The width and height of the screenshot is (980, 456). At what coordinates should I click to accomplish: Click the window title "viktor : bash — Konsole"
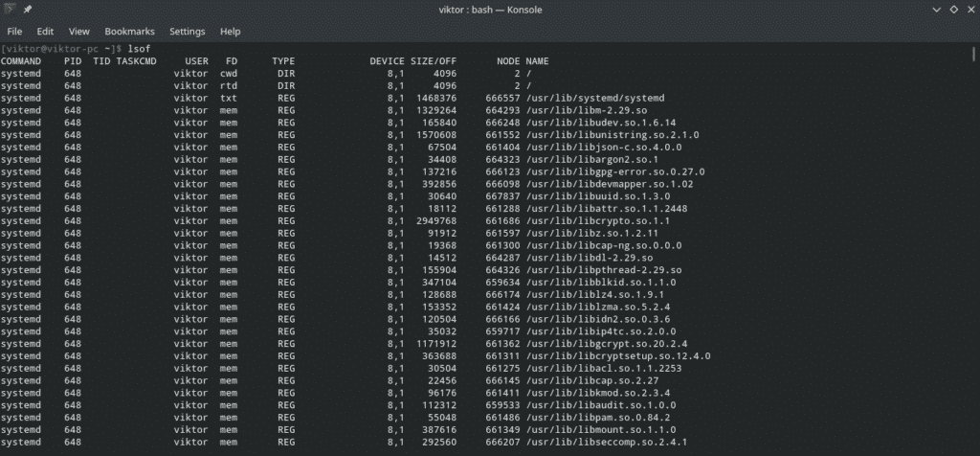click(x=489, y=10)
